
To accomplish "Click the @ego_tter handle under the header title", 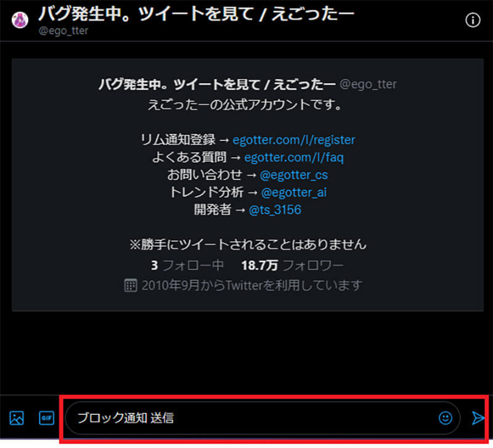I will pos(63,30).
